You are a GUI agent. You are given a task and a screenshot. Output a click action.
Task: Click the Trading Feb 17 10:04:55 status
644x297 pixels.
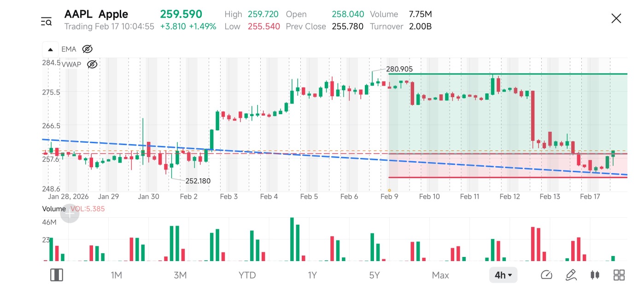click(109, 27)
